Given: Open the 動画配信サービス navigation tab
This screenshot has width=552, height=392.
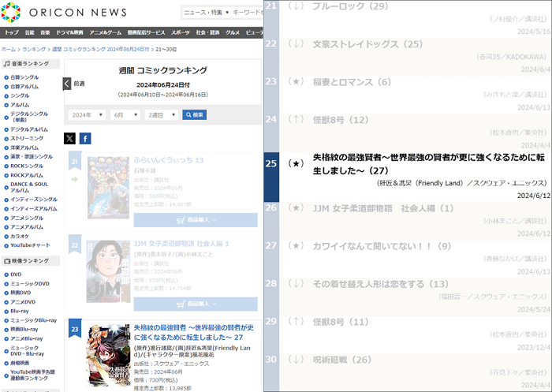Looking at the screenshot, I should click(146, 32).
